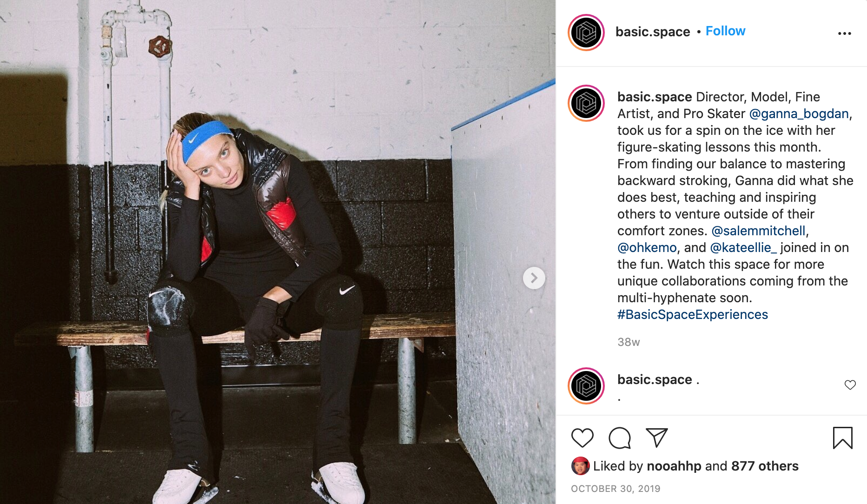Open the @ganna_bogdan profile mention

coord(799,114)
